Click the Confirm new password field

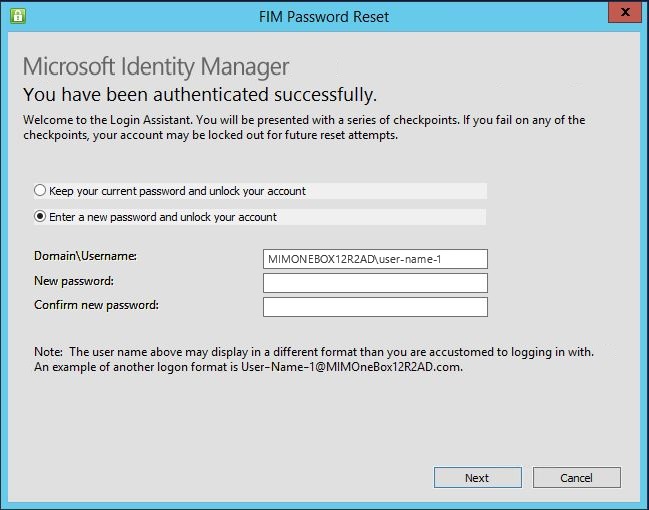click(375, 307)
